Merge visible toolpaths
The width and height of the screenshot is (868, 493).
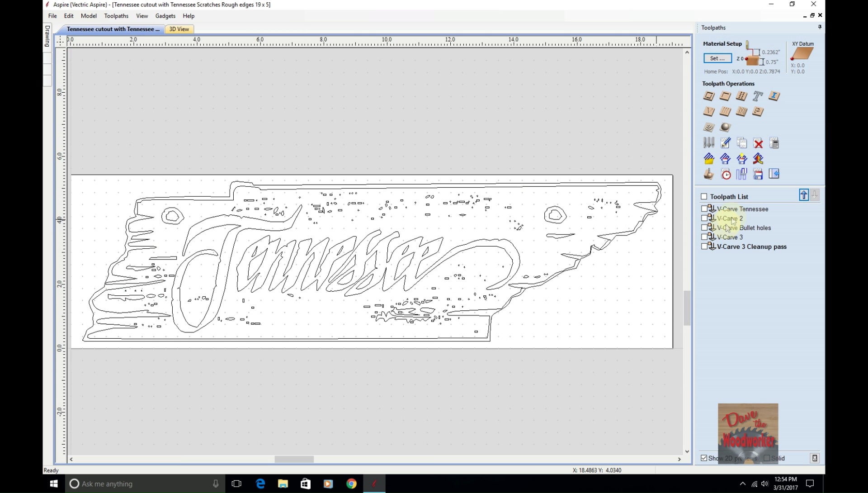[x=758, y=159]
